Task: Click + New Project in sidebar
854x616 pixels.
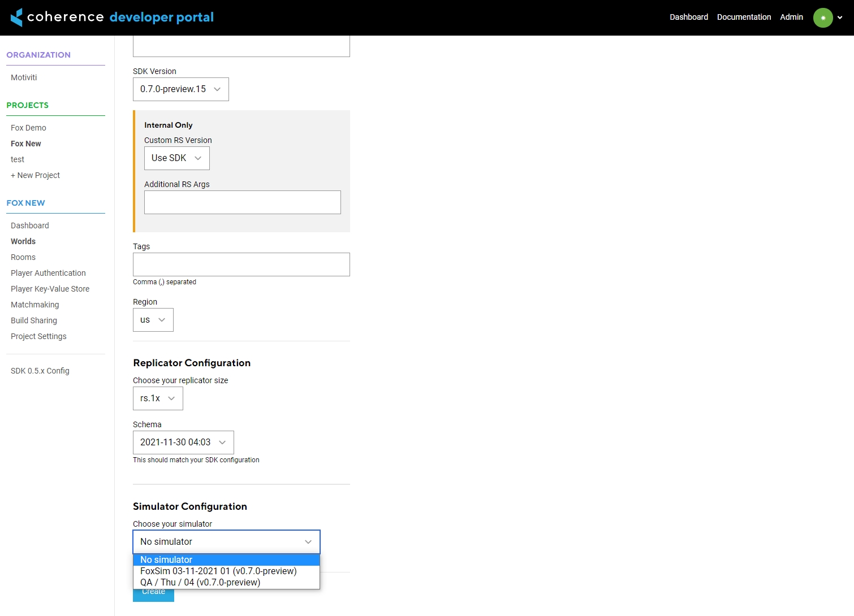Action: pos(35,175)
